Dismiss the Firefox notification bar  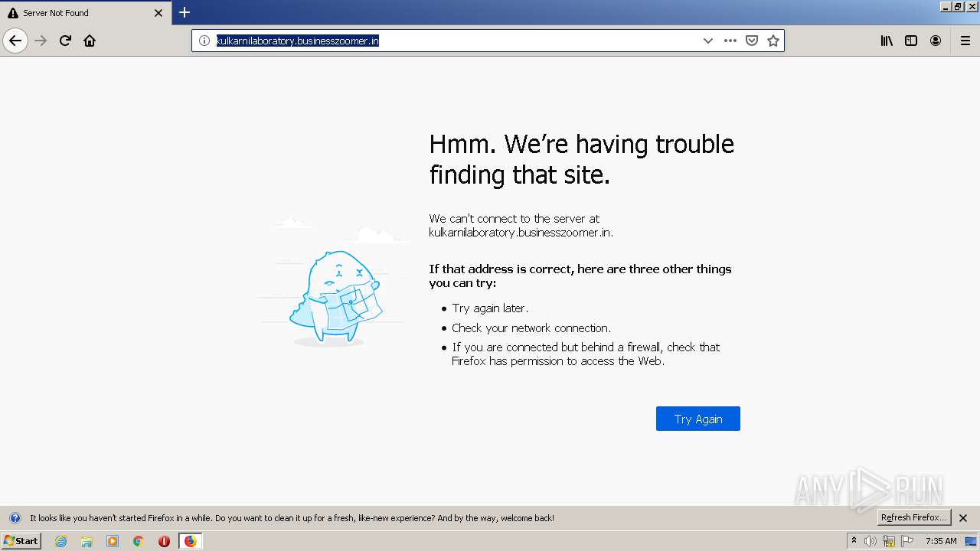point(963,518)
